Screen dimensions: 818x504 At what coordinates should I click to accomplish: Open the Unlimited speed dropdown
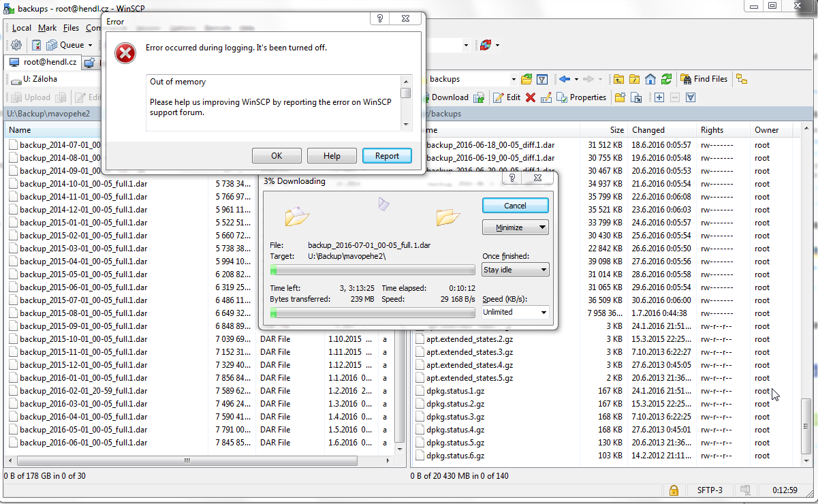515,312
